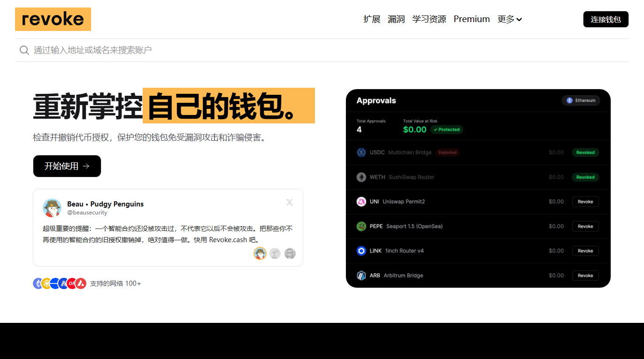The height and width of the screenshot is (359, 644).
Task: Click the ARB token icon
Action: [361, 275]
